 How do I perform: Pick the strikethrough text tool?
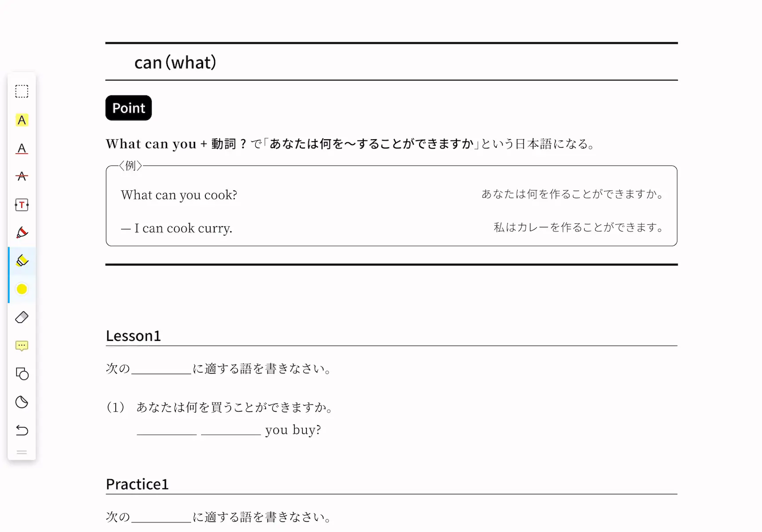[x=22, y=176]
